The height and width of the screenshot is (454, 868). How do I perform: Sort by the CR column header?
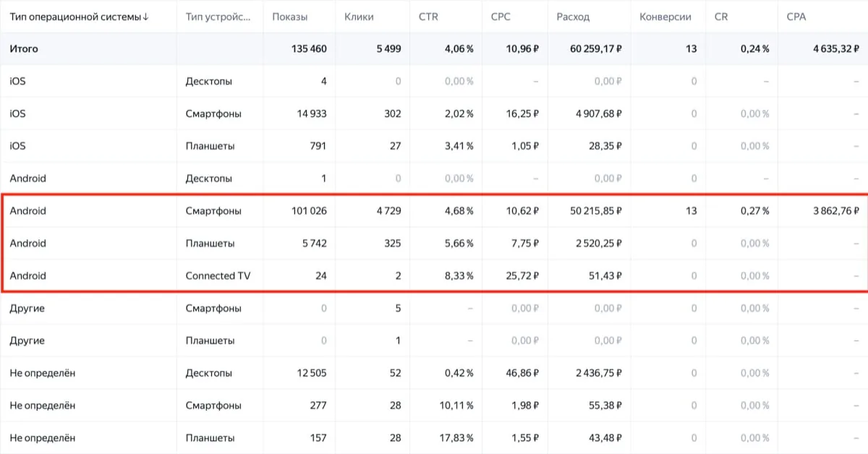tap(720, 17)
